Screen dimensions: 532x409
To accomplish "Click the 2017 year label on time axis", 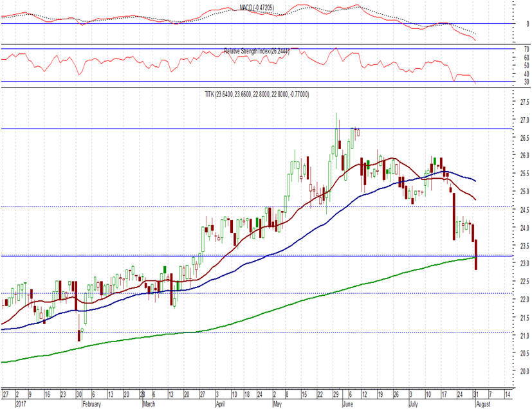I will click(21, 404).
